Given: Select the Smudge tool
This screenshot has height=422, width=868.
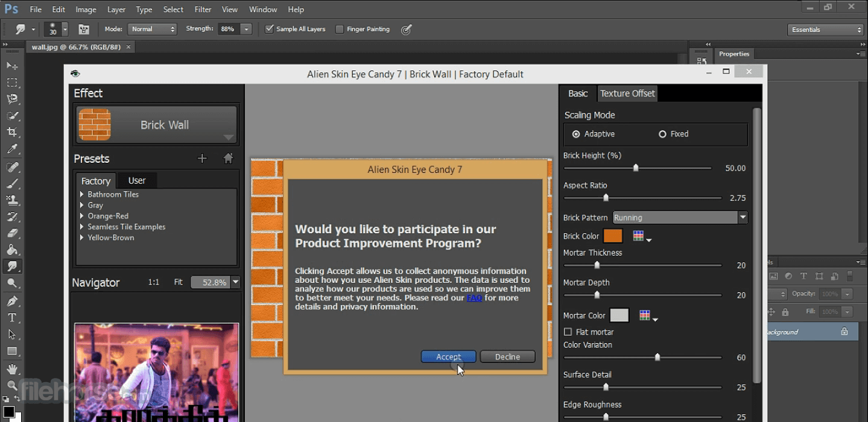Looking at the screenshot, I should (x=12, y=266).
